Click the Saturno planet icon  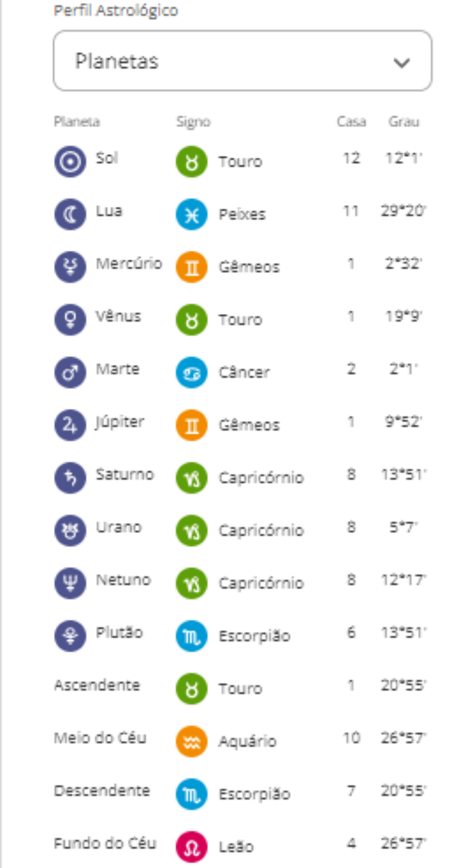pyautogui.click(x=71, y=478)
